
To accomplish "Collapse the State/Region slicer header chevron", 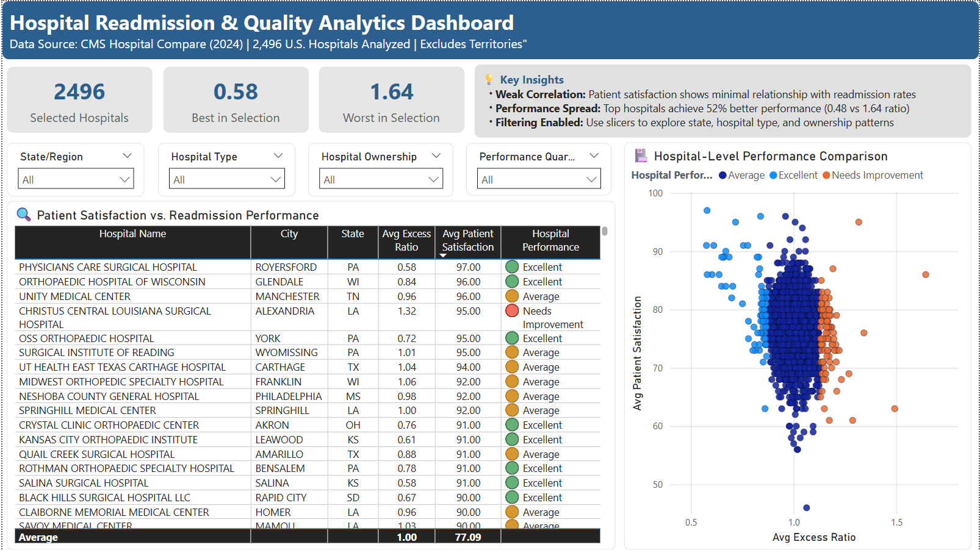I will click(x=128, y=155).
